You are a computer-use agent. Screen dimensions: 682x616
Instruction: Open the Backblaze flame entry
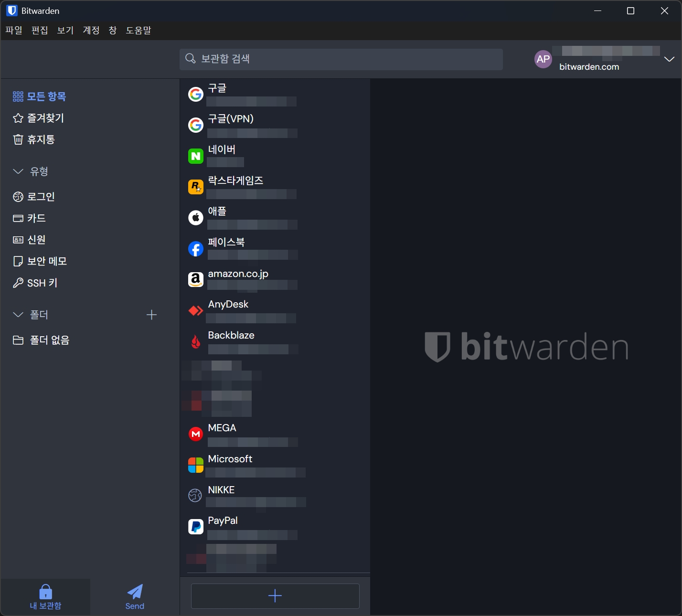pyautogui.click(x=275, y=342)
